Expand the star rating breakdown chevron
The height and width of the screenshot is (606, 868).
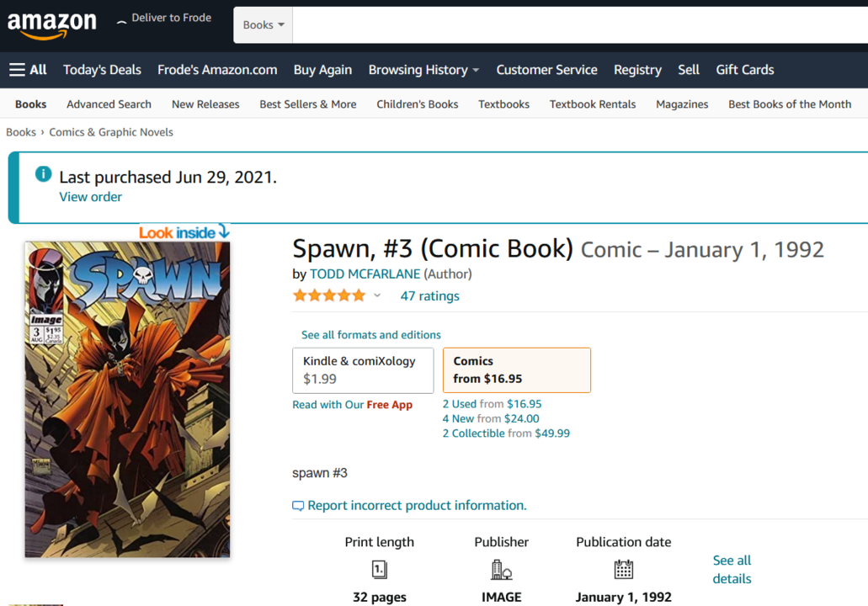(376, 295)
